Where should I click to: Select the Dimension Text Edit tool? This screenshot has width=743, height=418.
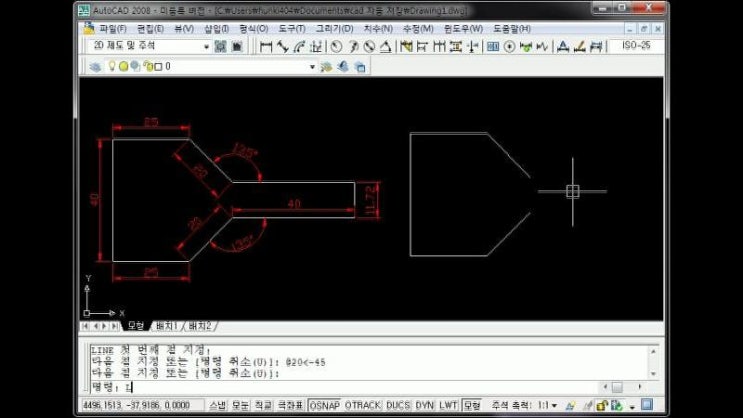580,46
